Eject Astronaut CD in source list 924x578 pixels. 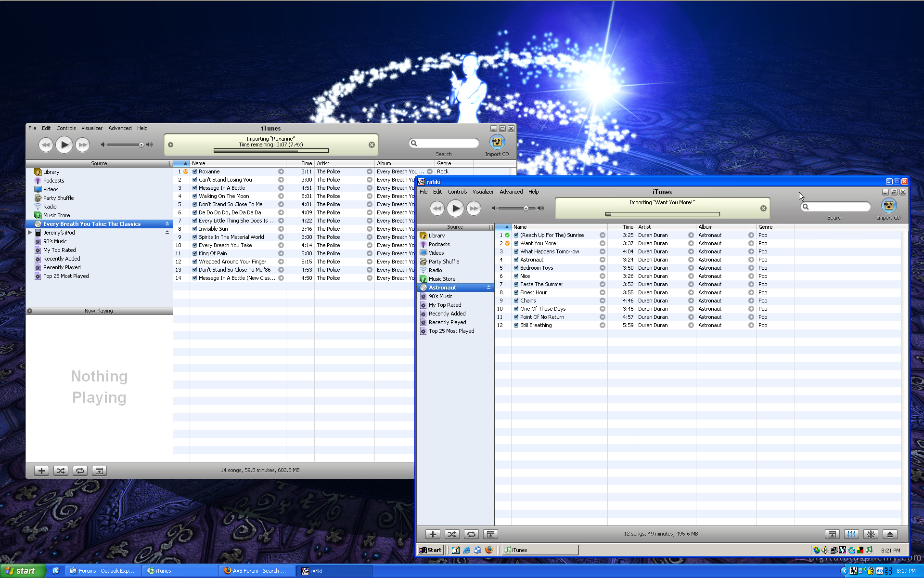(488, 288)
